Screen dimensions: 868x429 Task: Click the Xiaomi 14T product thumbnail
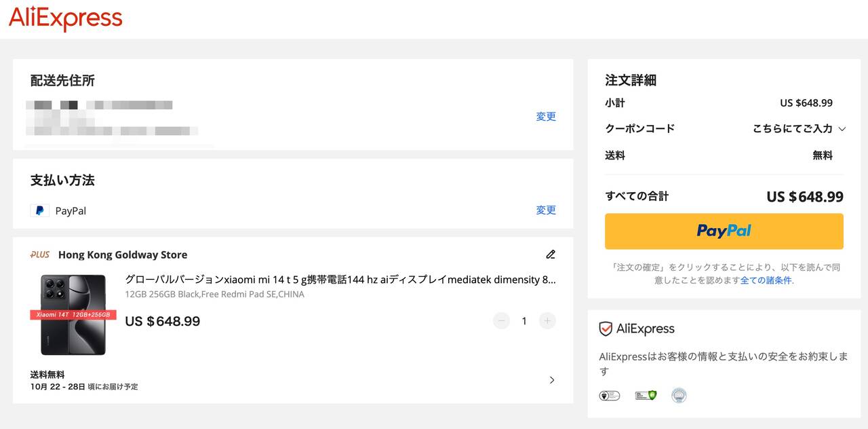(x=73, y=315)
